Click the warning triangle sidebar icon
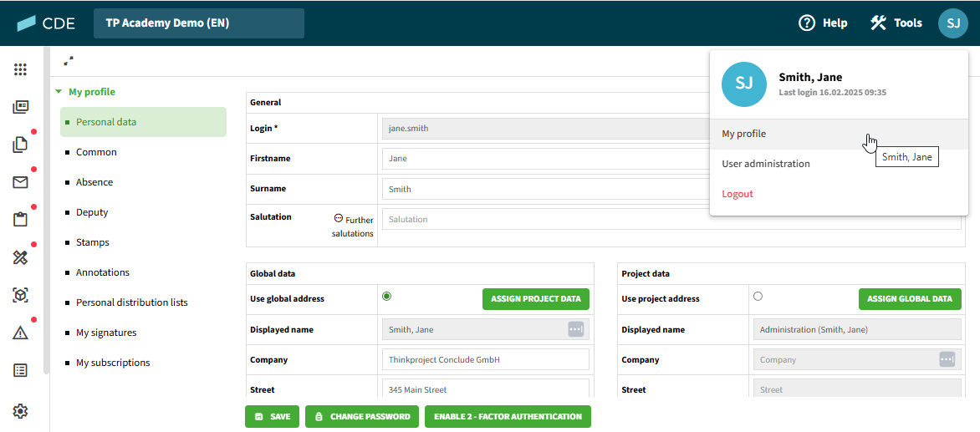 point(21,333)
